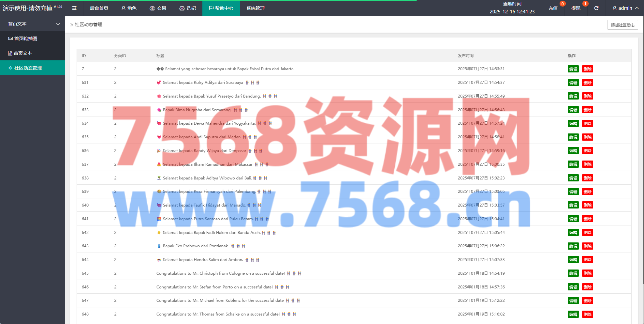Collapse the 首页文本 sidebar group
Viewport: 644px width, 324px height.
coord(58,24)
